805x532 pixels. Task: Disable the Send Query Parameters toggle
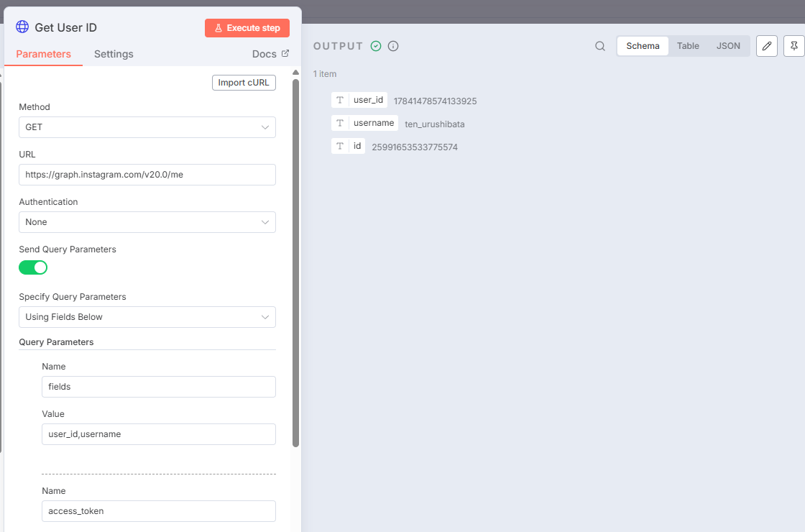[33, 267]
